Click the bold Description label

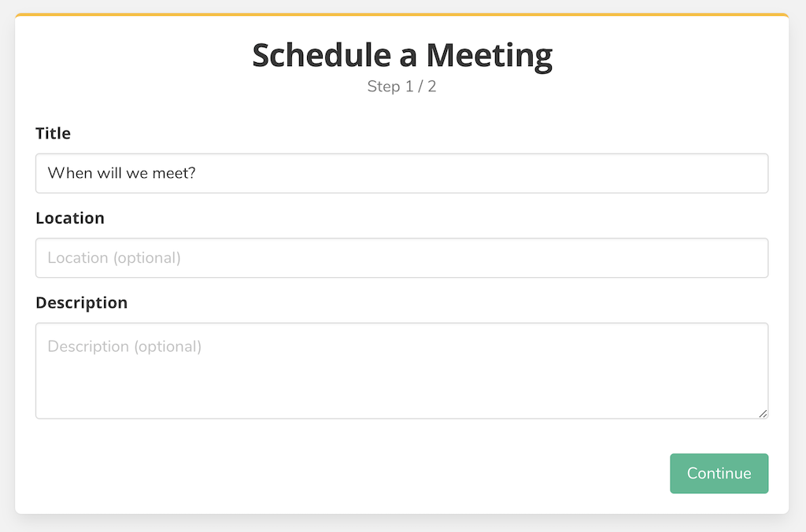coord(81,303)
